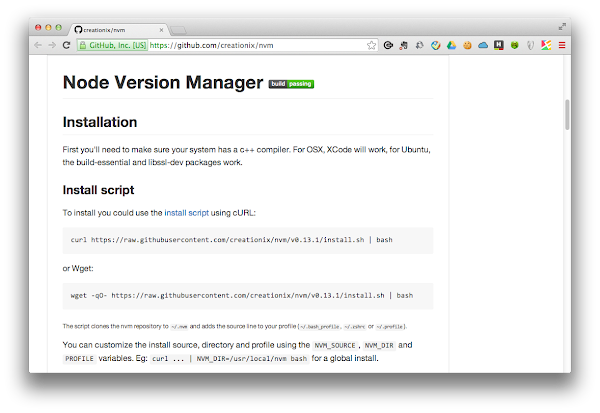Image resolution: width=600 pixels, height=413 pixels.
Task: Open the Google Drive extension
Action: coord(452,45)
